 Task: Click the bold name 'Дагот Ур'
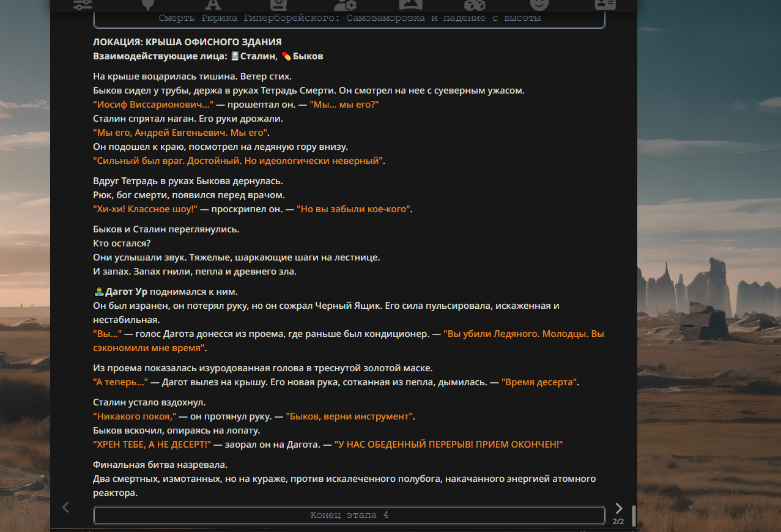pos(127,292)
